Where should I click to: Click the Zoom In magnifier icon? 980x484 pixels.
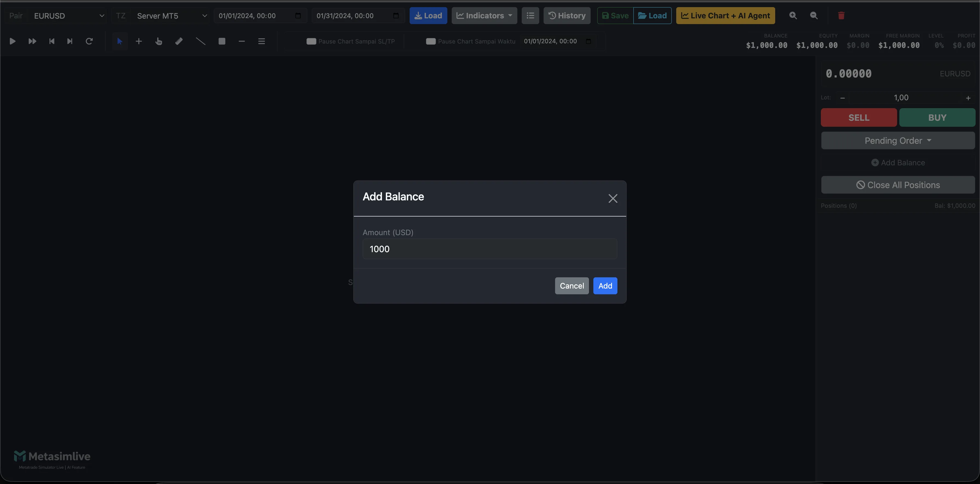(x=793, y=16)
